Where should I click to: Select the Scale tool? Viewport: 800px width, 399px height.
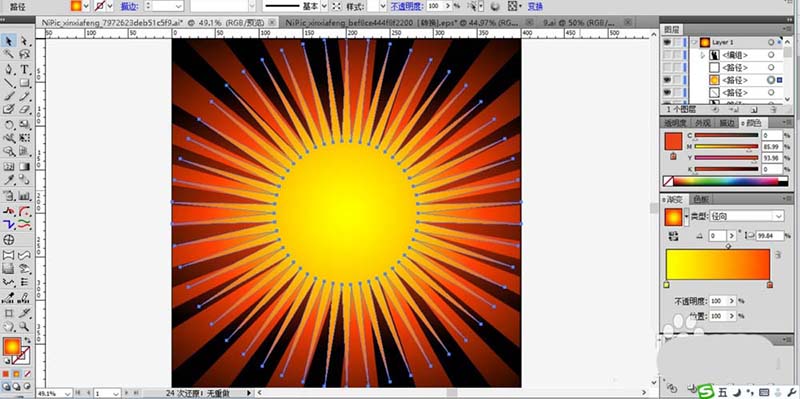pos(24,124)
